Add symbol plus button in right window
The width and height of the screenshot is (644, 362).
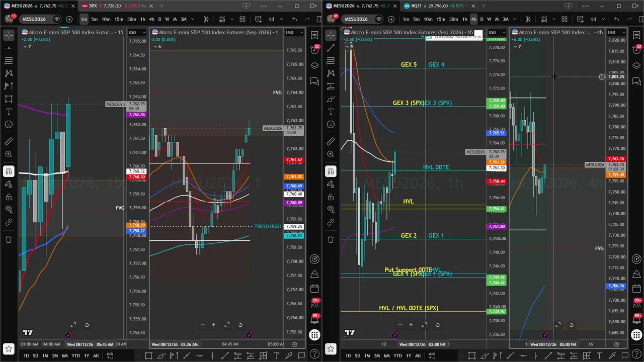391,19
